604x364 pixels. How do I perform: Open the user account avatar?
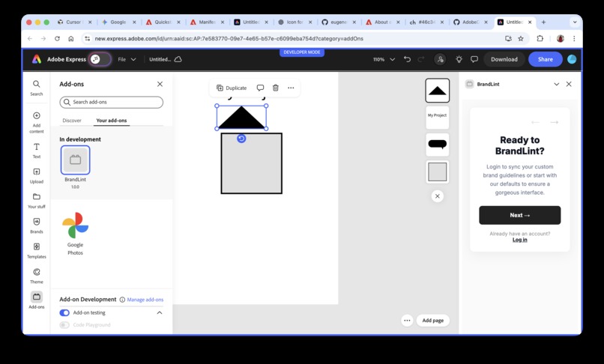click(572, 59)
